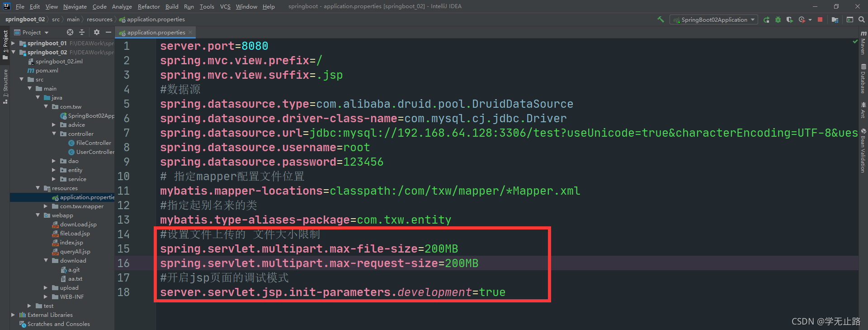Image resolution: width=868 pixels, height=330 pixels.
Task: Click Run Anything icon in toolbar
Action: [850, 19]
